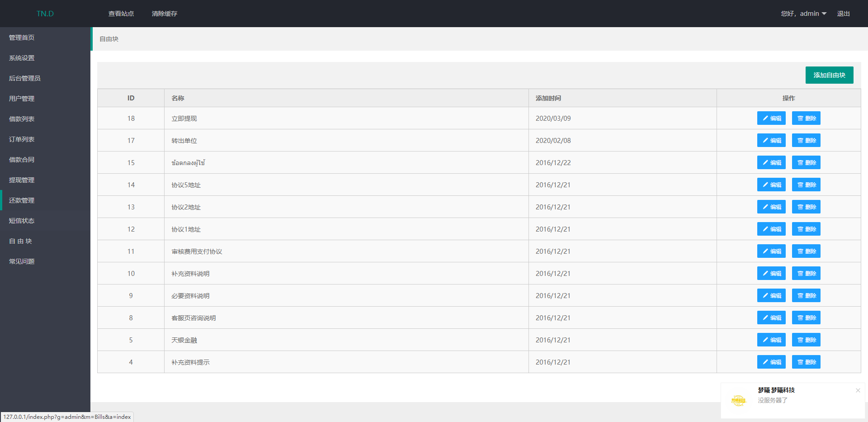Open the 梦曦科技 notification avatar
868x422 pixels.
click(738, 400)
